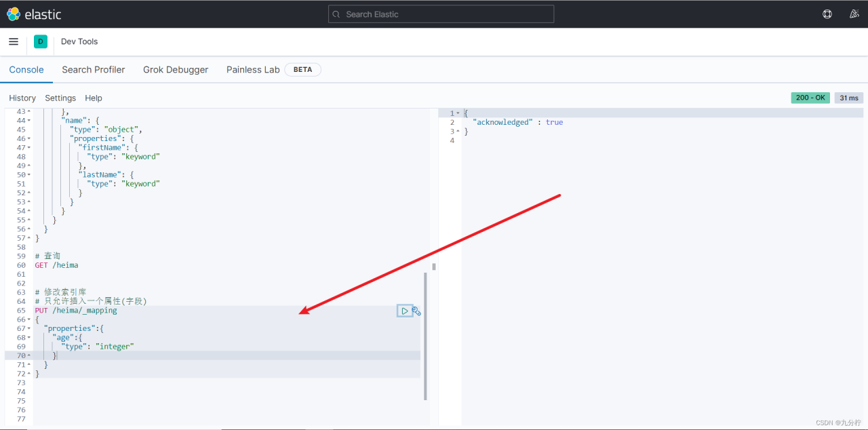This screenshot has height=430, width=868.
Task: Open the hamburger navigation menu
Action: tap(14, 41)
